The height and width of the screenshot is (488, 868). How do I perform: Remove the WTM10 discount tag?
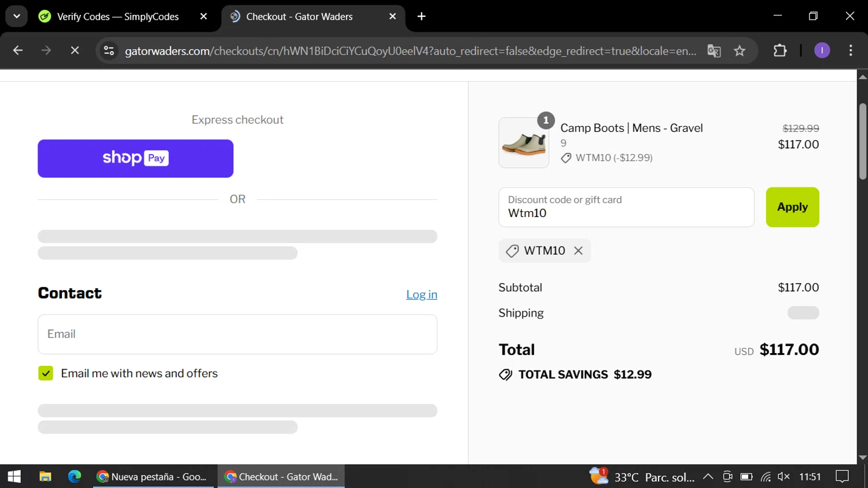[578, 251]
